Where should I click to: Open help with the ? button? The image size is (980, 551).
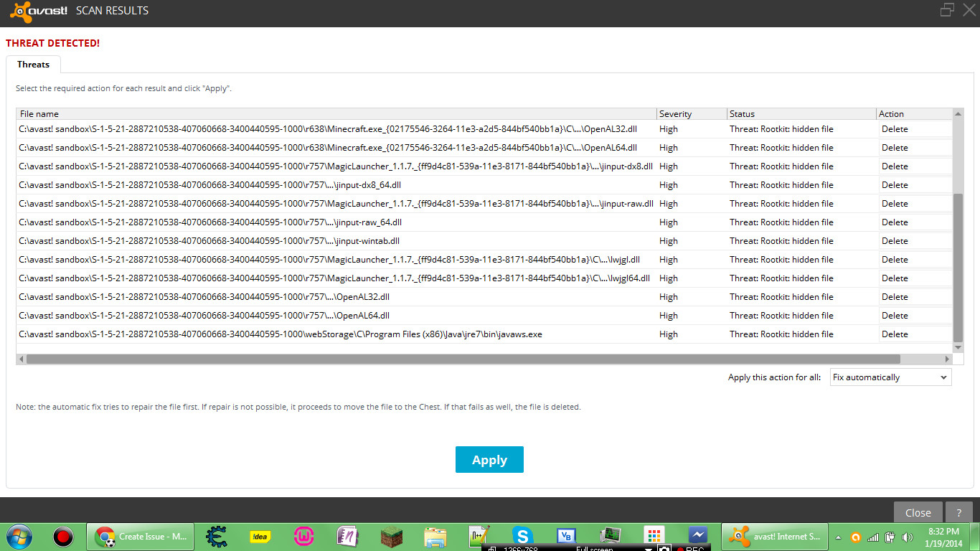tap(958, 512)
